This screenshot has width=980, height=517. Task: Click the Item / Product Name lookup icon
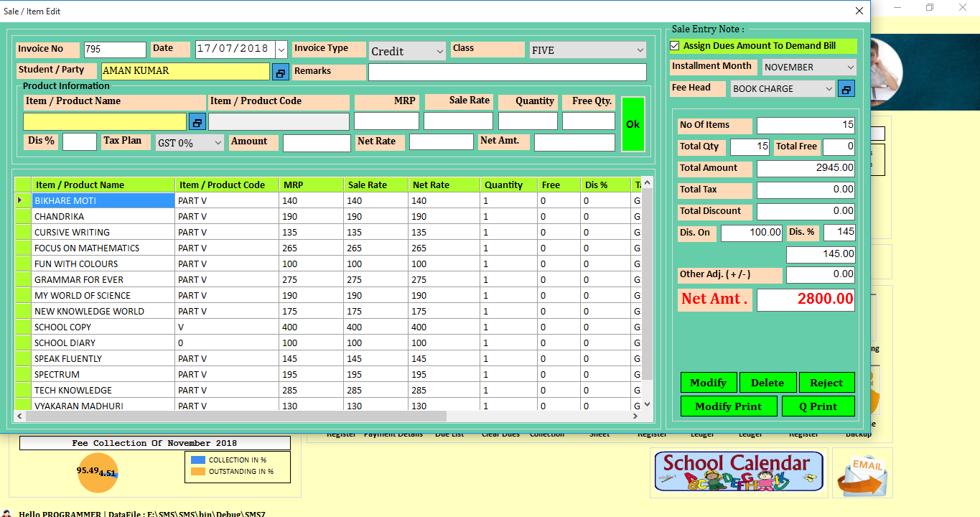[x=197, y=121]
